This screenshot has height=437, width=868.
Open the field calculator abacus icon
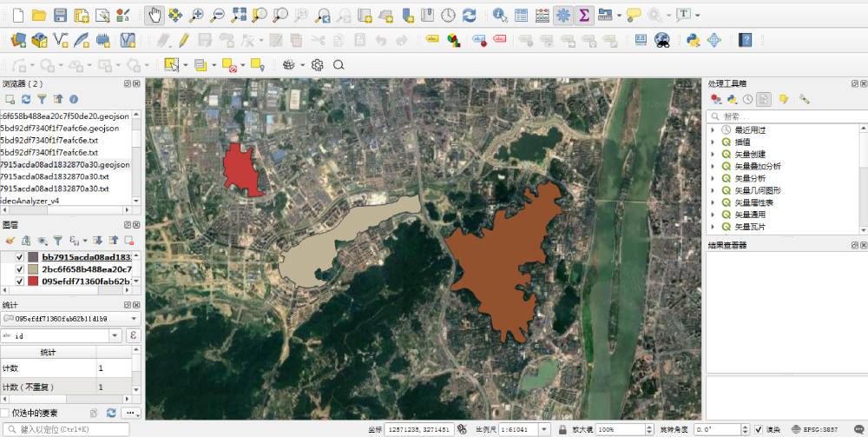(x=542, y=15)
